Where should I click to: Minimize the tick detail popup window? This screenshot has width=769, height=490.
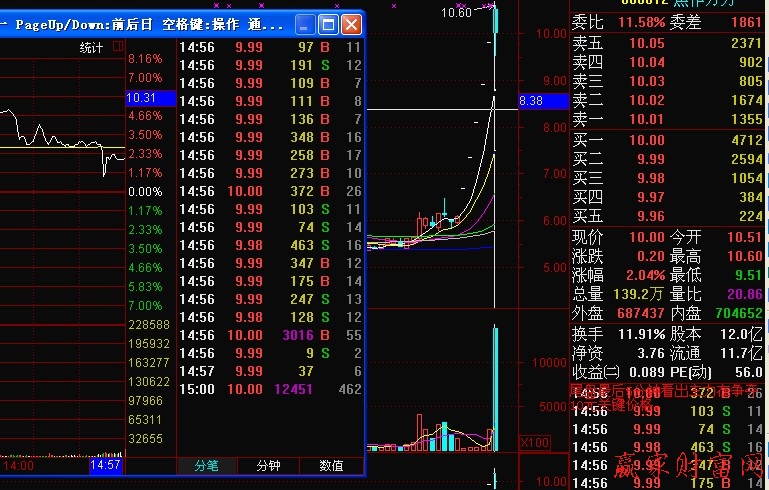[x=305, y=24]
